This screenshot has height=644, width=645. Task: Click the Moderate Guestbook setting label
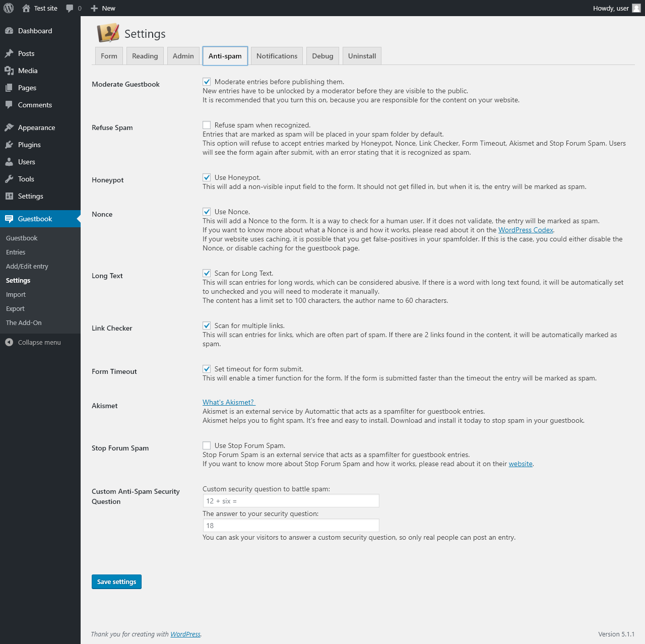pyautogui.click(x=125, y=84)
